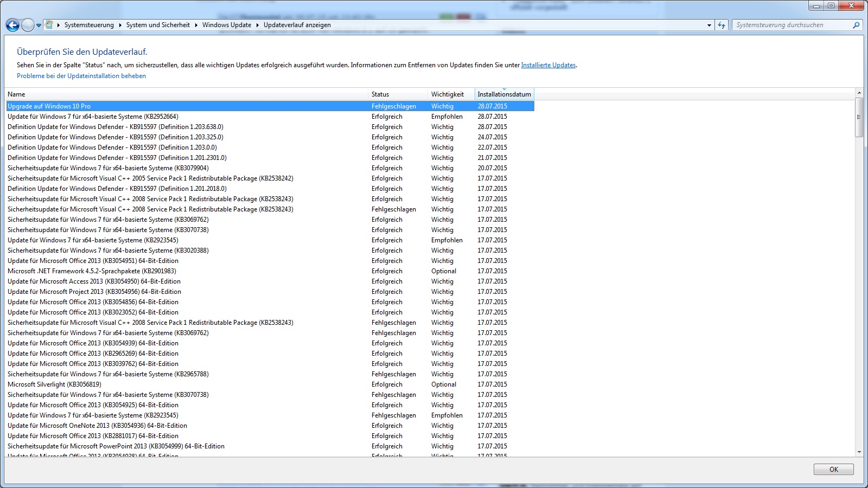Select Office 2013 update KB2965269 row
The width and height of the screenshot is (868, 488).
point(270,354)
